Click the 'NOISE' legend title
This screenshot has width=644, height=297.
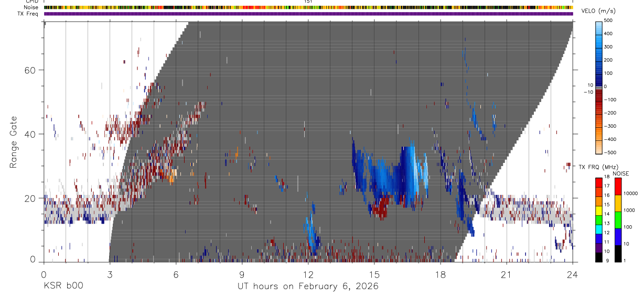coord(620,173)
